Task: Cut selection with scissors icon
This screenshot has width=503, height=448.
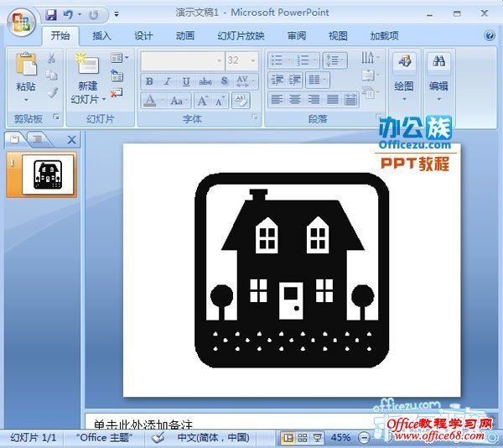Action: pos(51,59)
